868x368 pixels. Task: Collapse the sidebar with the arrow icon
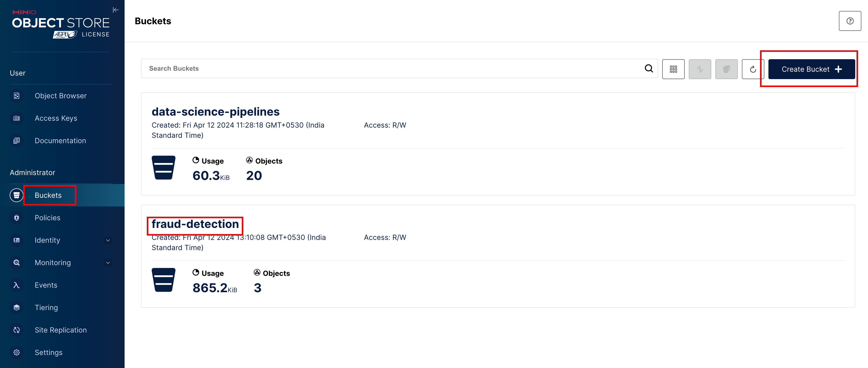(116, 10)
